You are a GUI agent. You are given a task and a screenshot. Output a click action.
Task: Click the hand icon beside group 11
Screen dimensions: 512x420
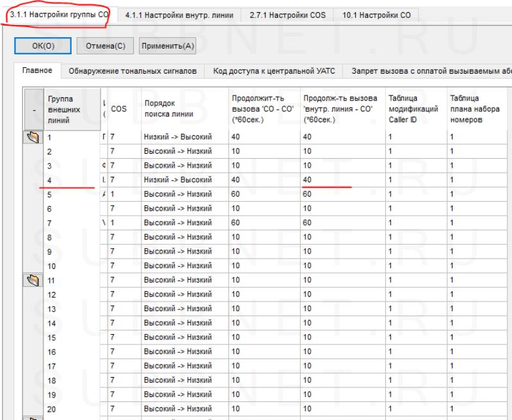[33, 279]
